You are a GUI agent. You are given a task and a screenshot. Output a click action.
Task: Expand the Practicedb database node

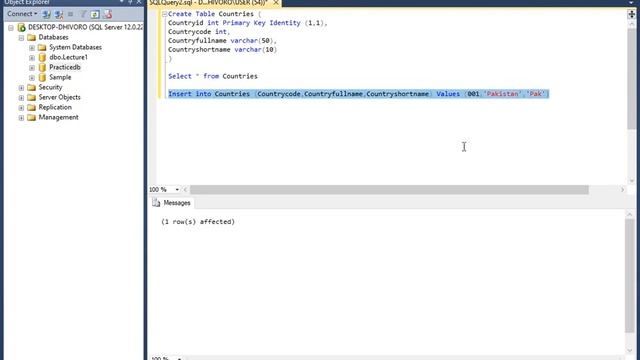click(x=32, y=68)
